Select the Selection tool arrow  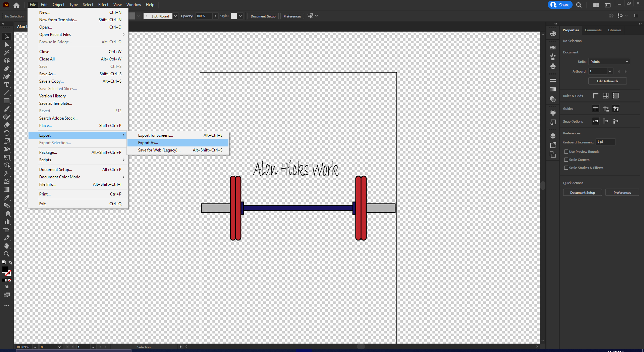pos(7,36)
